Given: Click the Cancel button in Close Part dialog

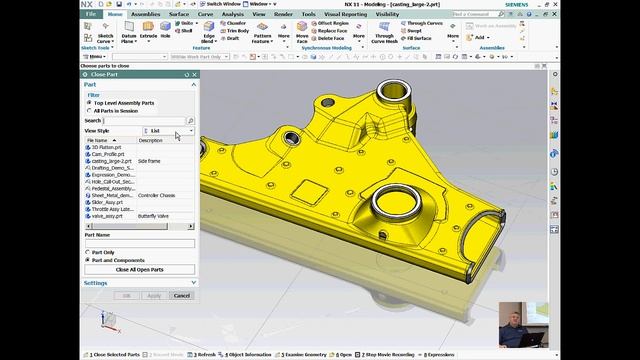Looking at the screenshot, I should pyautogui.click(x=182, y=296).
